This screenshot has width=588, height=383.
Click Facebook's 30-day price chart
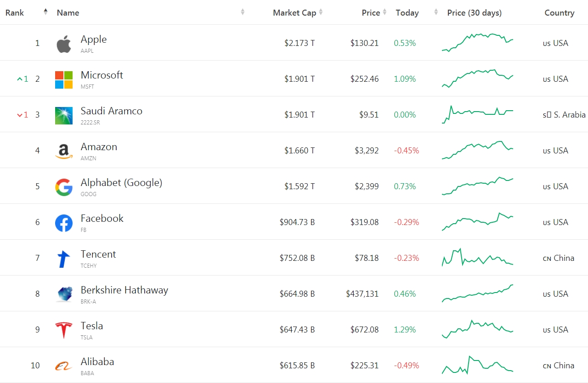477,222
